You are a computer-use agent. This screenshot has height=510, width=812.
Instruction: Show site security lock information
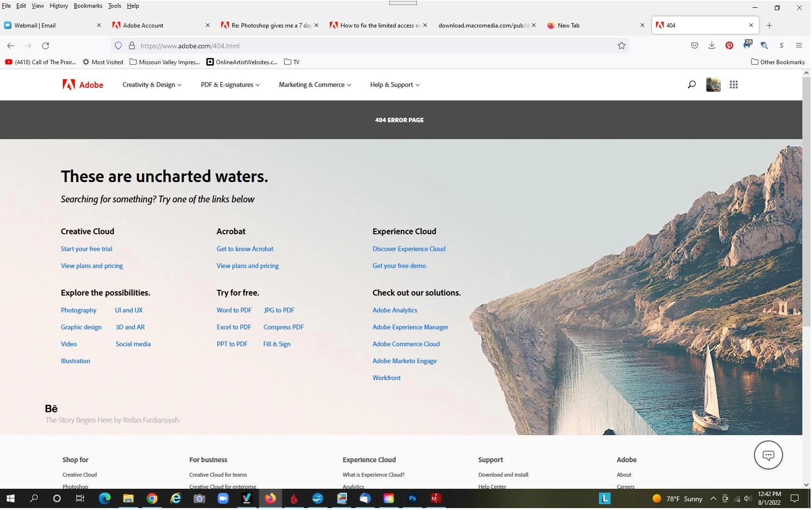[131, 46]
